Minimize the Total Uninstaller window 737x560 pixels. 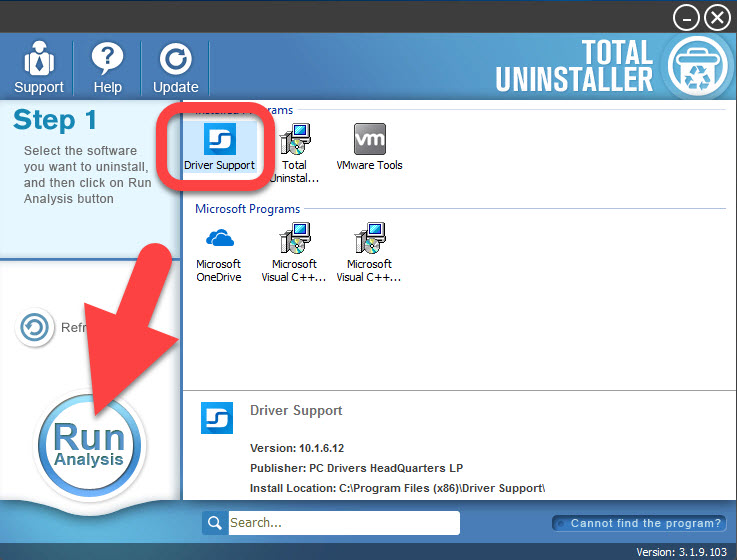click(x=686, y=18)
